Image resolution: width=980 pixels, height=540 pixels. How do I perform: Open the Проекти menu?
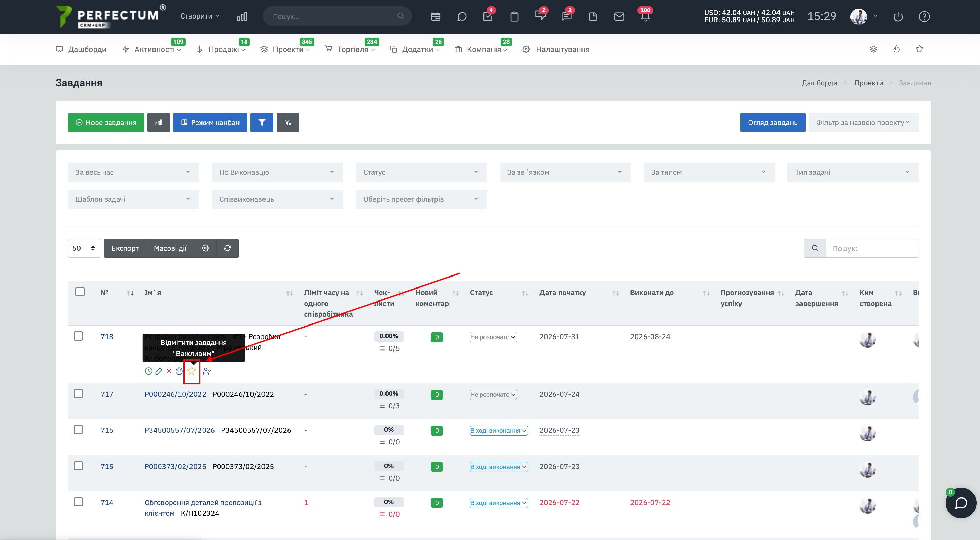[x=285, y=49]
